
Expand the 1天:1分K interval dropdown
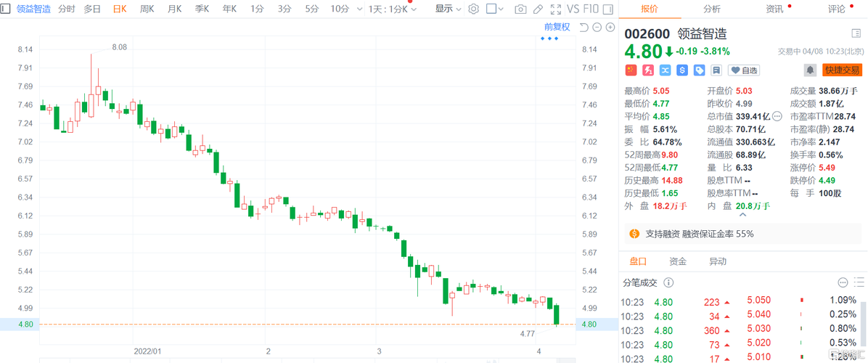[393, 9]
